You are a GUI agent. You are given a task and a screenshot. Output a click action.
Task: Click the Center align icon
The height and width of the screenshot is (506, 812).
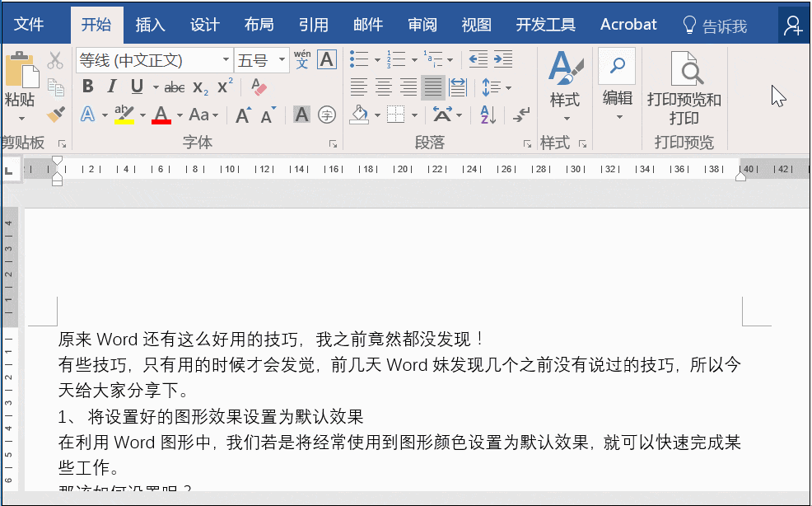383,87
